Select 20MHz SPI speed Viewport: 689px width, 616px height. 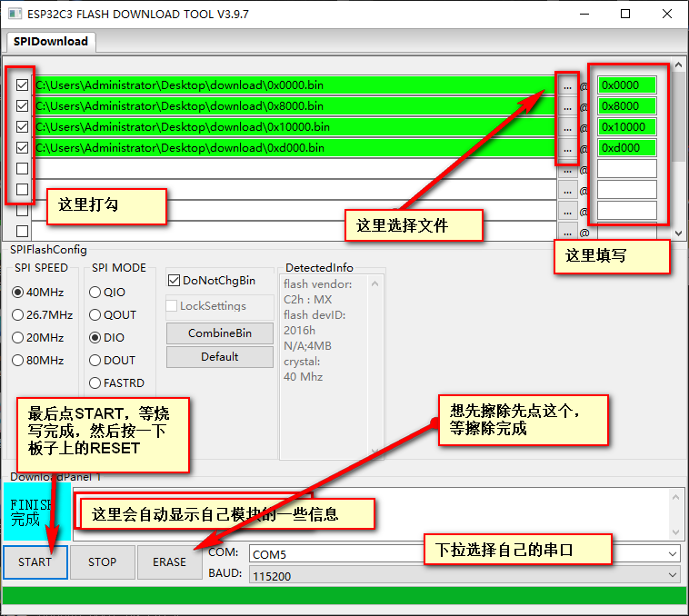[38, 338]
